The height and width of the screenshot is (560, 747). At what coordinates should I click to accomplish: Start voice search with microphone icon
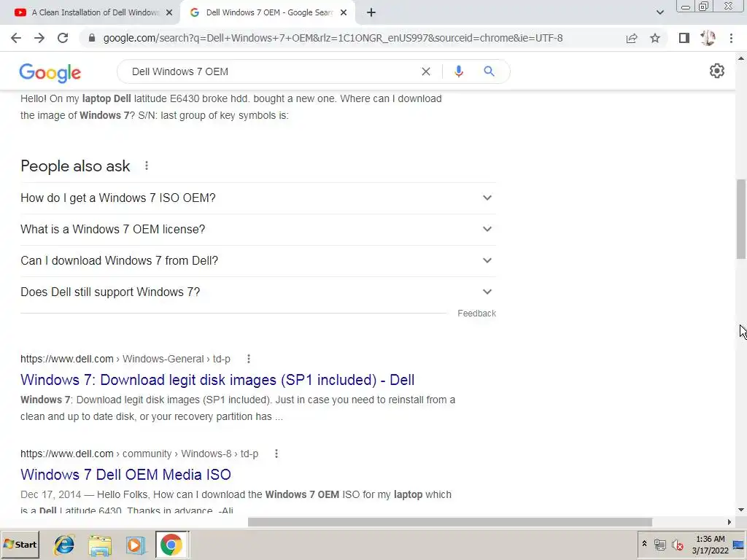coord(459,71)
